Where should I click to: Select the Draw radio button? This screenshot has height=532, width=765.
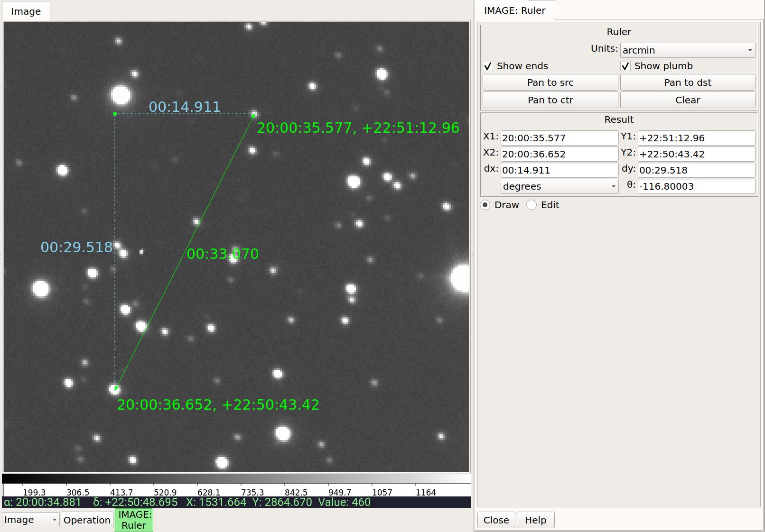[485, 205]
